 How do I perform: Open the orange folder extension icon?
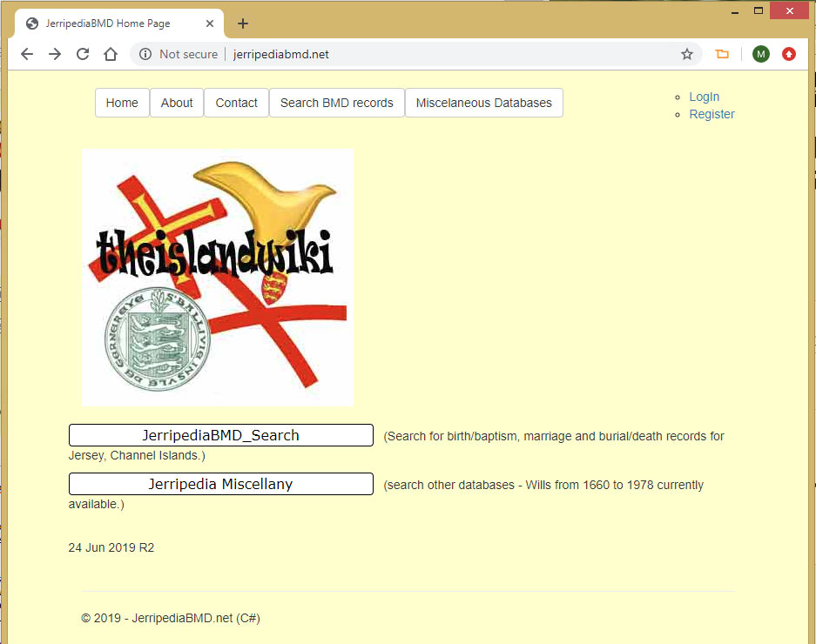(722, 54)
